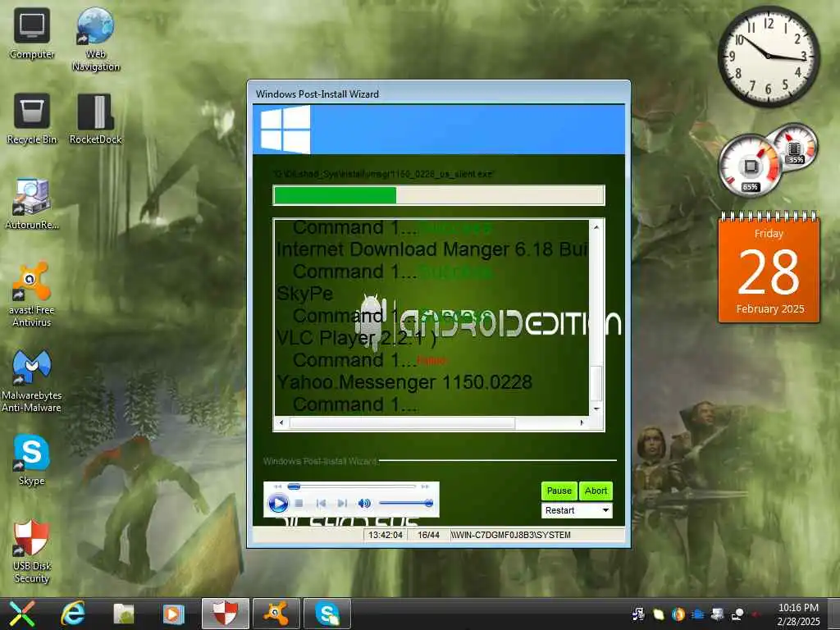Click the pale yellow blob tray icon
Viewport: 840px width, 630px height.
click(x=659, y=614)
